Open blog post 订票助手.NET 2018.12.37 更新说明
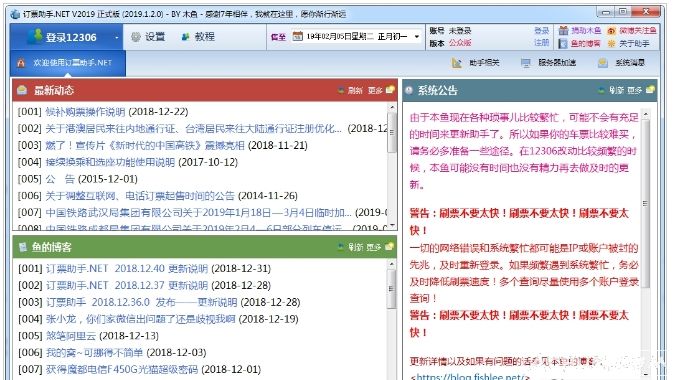Screen dimensions: 674x380 coord(127,285)
